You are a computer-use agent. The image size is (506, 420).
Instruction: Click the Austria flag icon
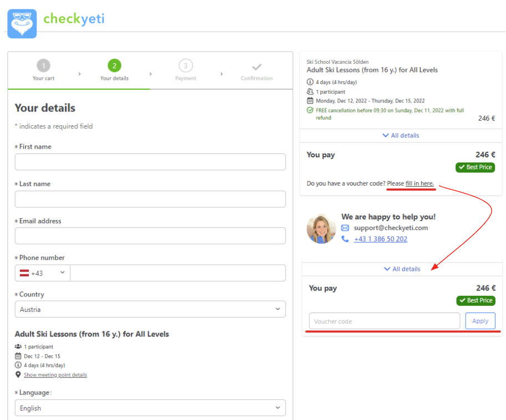[24, 273]
